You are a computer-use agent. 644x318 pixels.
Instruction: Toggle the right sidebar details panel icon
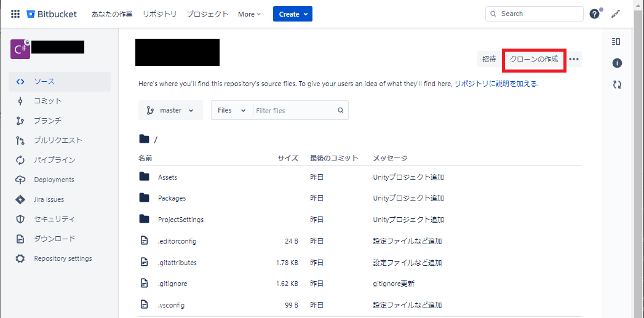point(616,41)
